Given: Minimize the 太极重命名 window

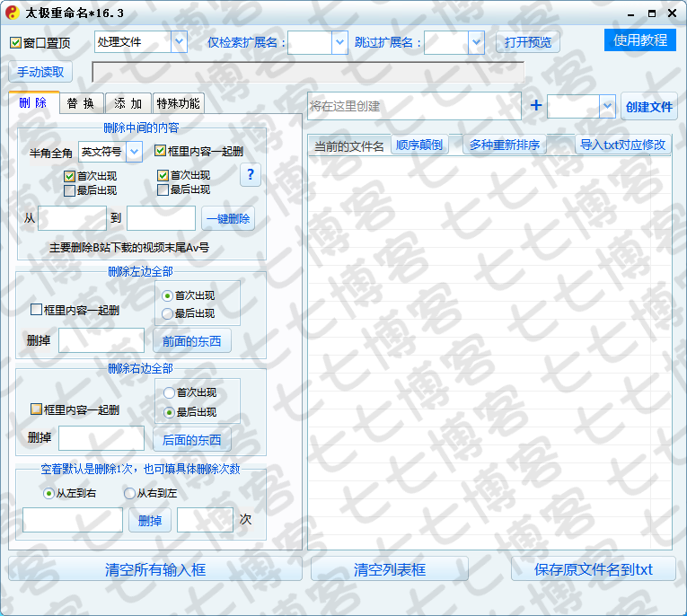Looking at the screenshot, I should coord(631,13).
